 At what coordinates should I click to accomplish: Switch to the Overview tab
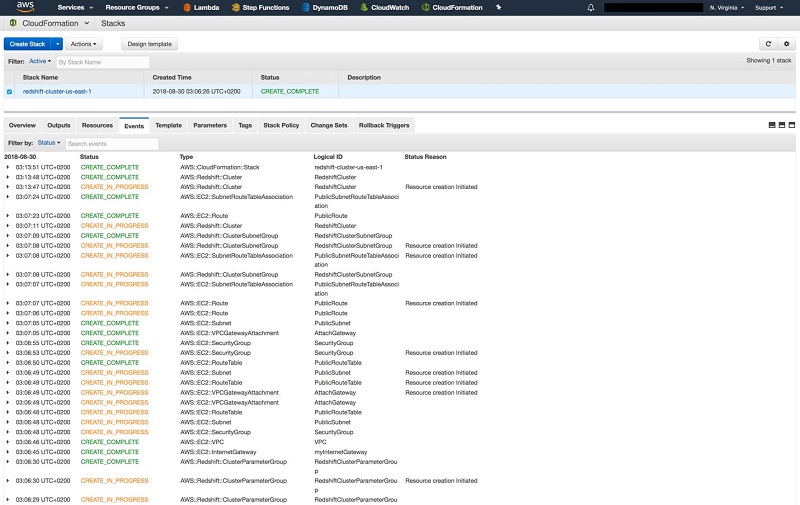coord(22,125)
